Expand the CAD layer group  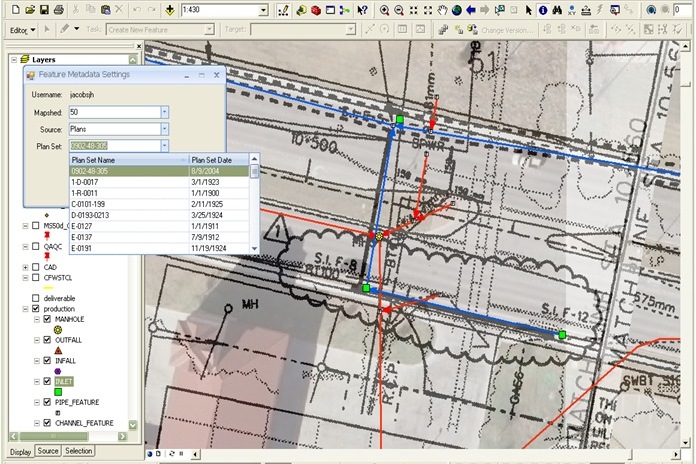[x=25, y=267]
